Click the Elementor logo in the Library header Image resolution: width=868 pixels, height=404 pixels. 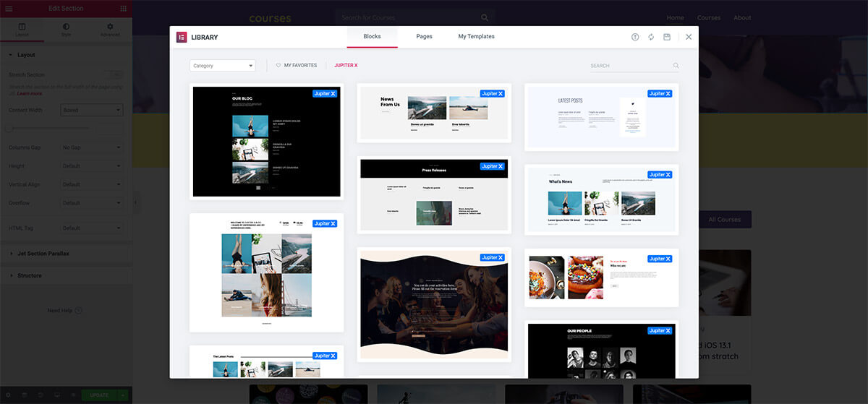pyautogui.click(x=182, y=37)
